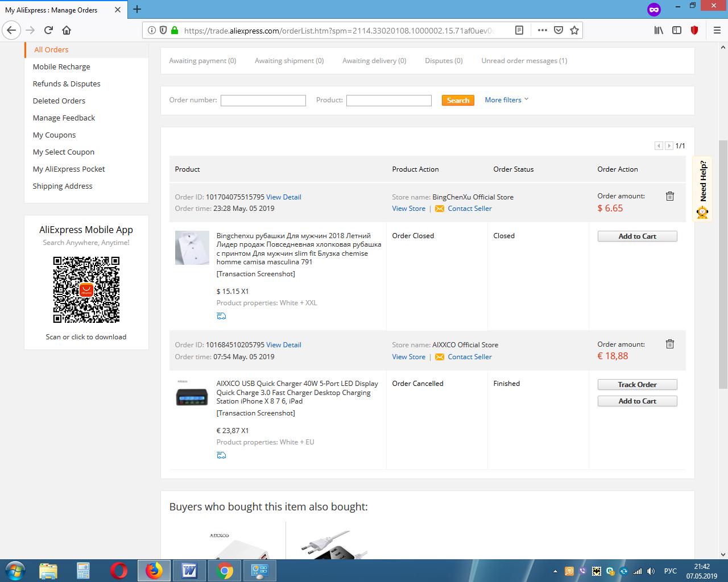The width and height of the screenshot is (728, 582).
Task: Click the browser Forward button
Action: pyautogui.click(x=31, y=30)
